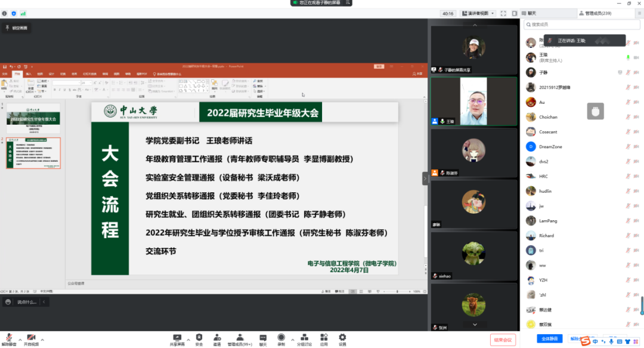
Task: Open the Apps icon in the toolbar
Action: click(x=324, y=338)
